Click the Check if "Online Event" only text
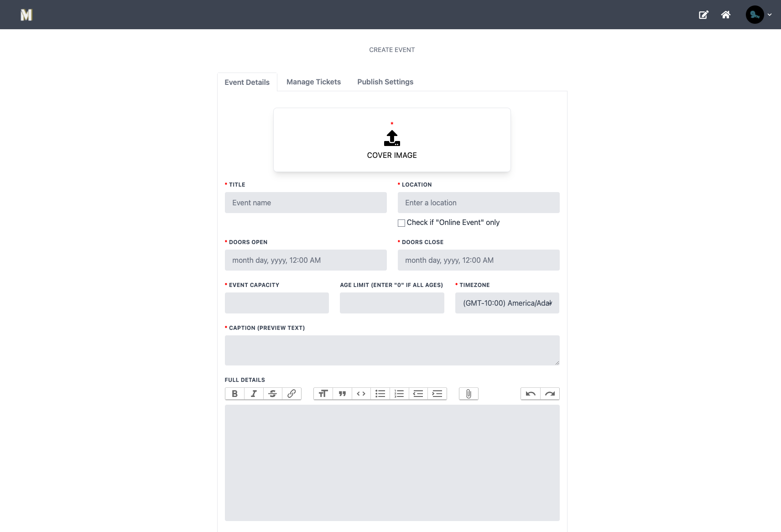The image size is (781, 532). click(453, 222)
